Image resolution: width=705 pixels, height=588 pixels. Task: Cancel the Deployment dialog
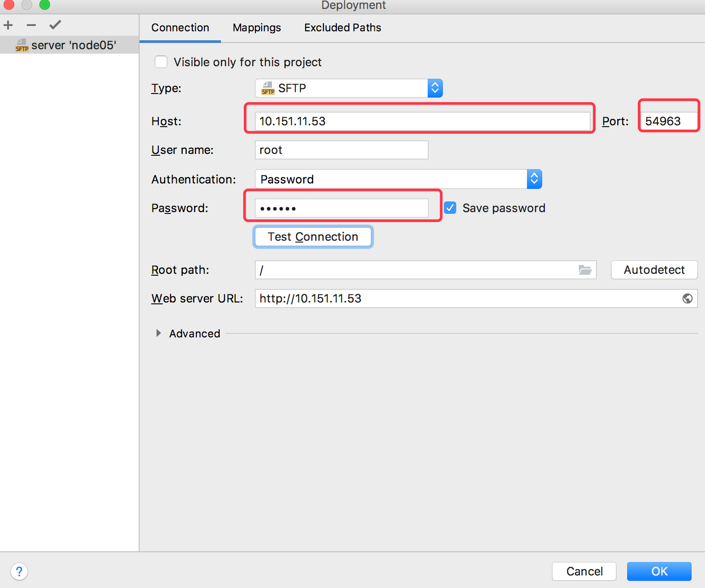584,571
